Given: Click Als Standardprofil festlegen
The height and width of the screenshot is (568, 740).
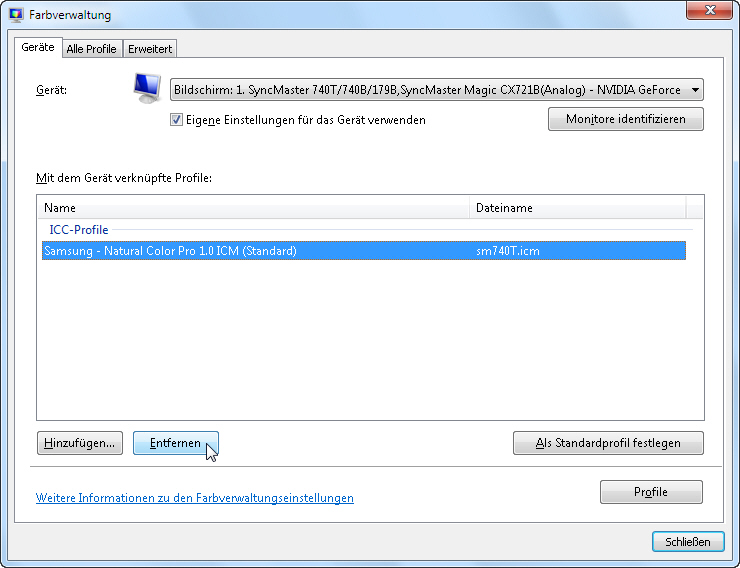Looking at the screenshot, I should click(607, 443).
